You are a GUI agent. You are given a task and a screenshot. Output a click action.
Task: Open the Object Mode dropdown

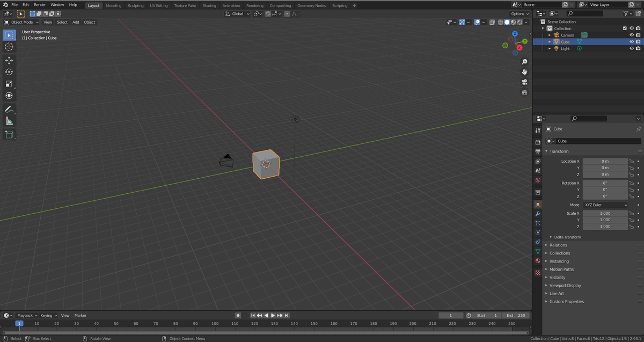(x=21, y=22)
